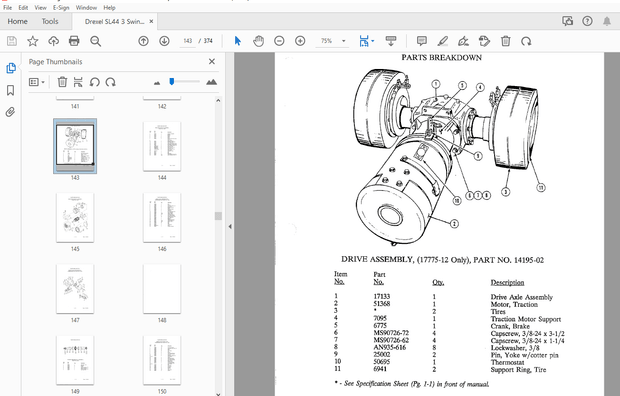The image size is (620, 396).
Task: Collapse the navigation pane arrow
Action: [x=230, y=226]
